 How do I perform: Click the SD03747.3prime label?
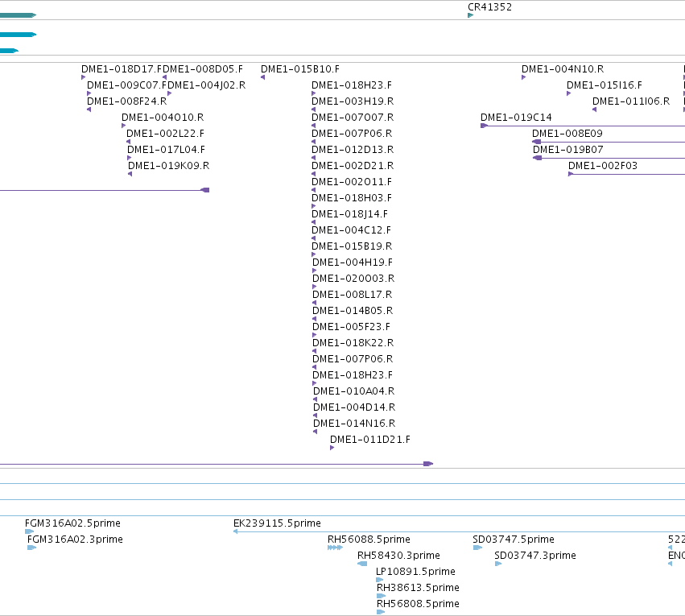pyautogui.click(x=535, y=556)
